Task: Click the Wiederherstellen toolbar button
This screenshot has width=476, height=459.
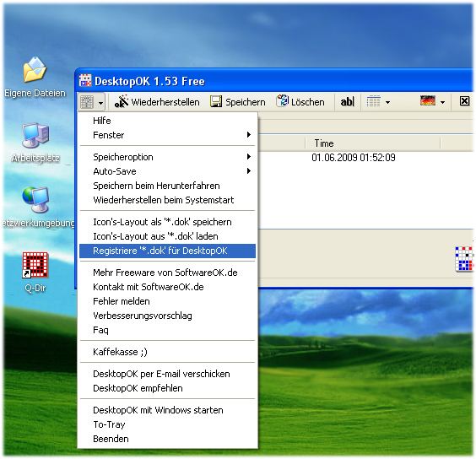Action: pos(157,102)
